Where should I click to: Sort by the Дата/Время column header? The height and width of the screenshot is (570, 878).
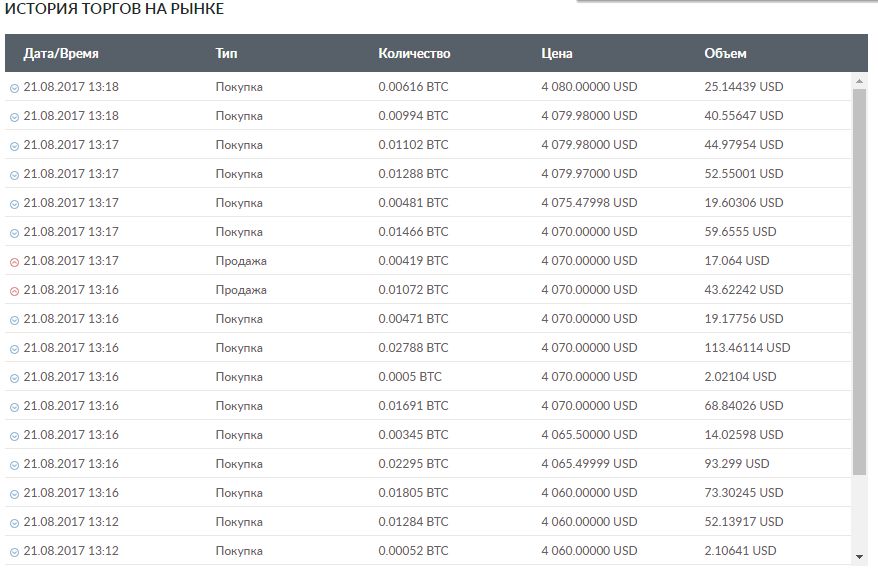click(x=61, y=54)
